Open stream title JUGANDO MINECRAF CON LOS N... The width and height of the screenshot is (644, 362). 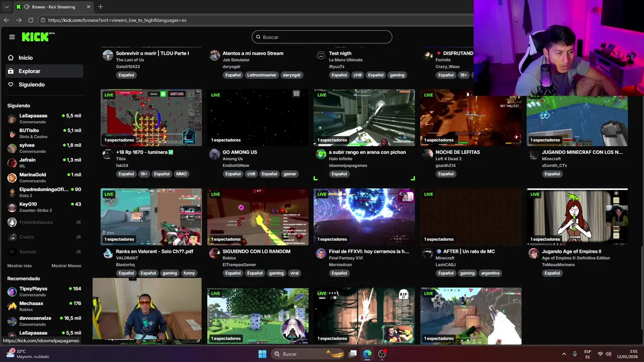pos(582,152)
